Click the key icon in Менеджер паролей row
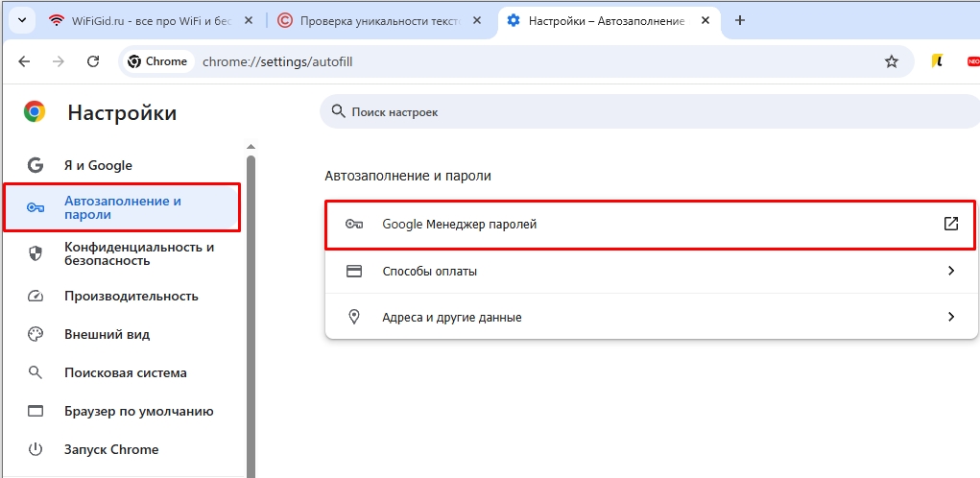 coord(354,224)
